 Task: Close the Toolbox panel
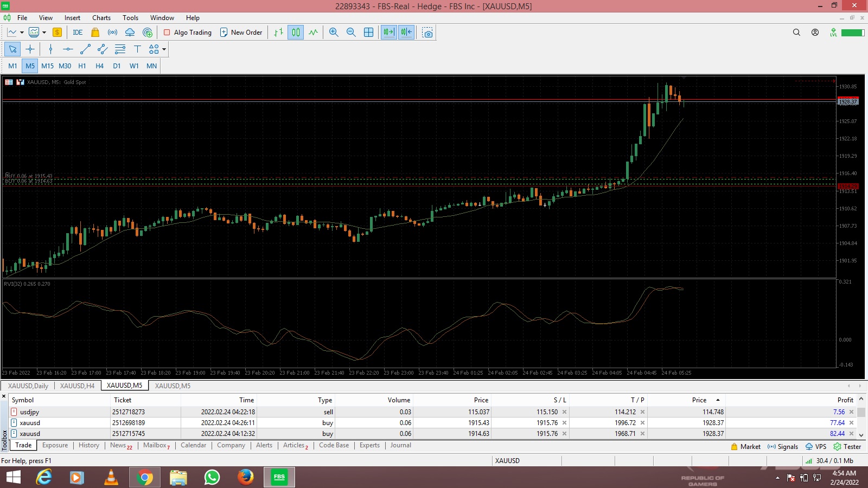[x=4, y=396]
